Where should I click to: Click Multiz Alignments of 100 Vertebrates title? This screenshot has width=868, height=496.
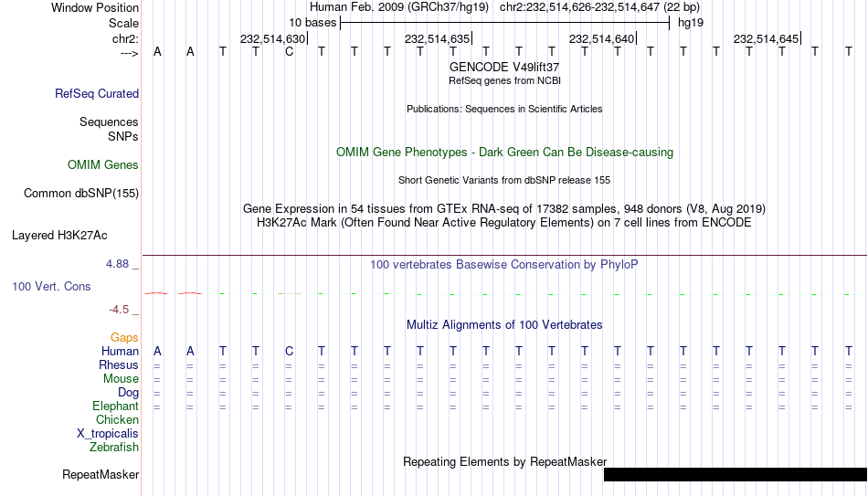pos(504,325)
